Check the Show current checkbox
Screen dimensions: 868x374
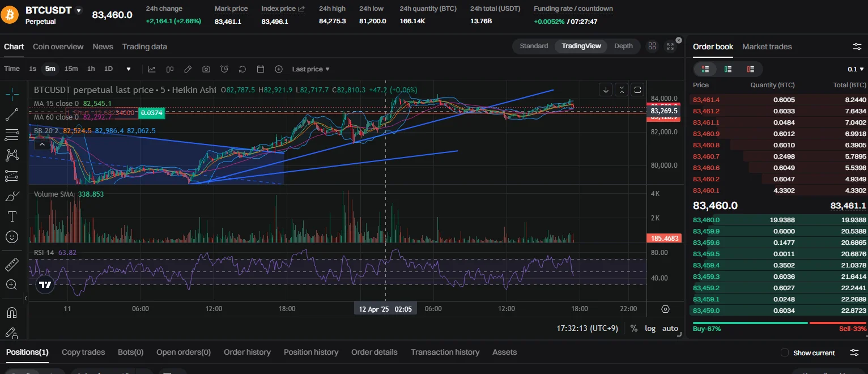pyautogui.click(x=785, y=352)
